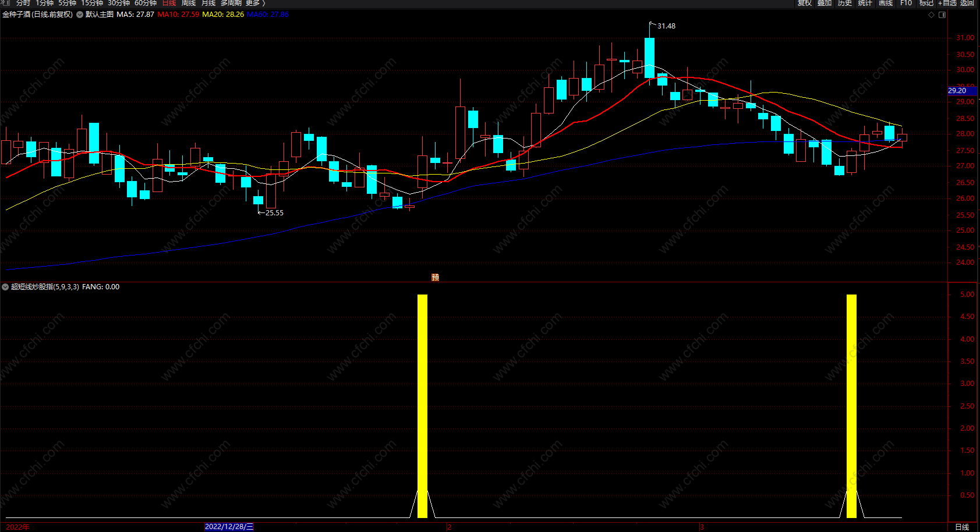This screenshot has height=532, width=980.
Task: Click the first yellow signal bar
Action: (x=422, y=406)
